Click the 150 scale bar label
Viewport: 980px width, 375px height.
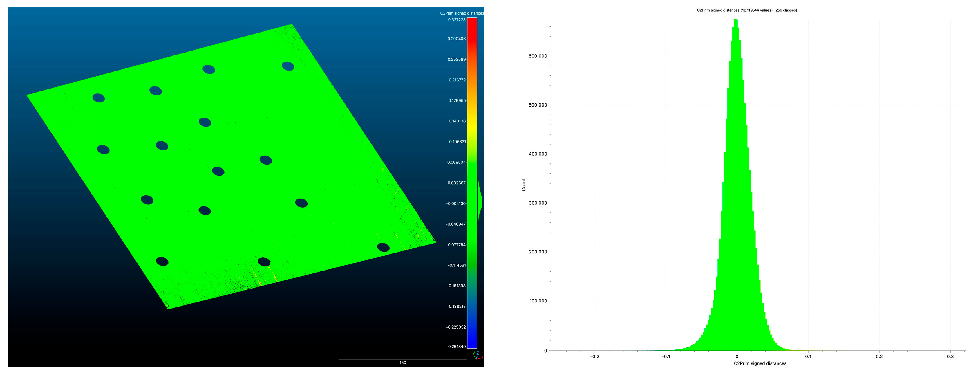[x=402, y=363]
